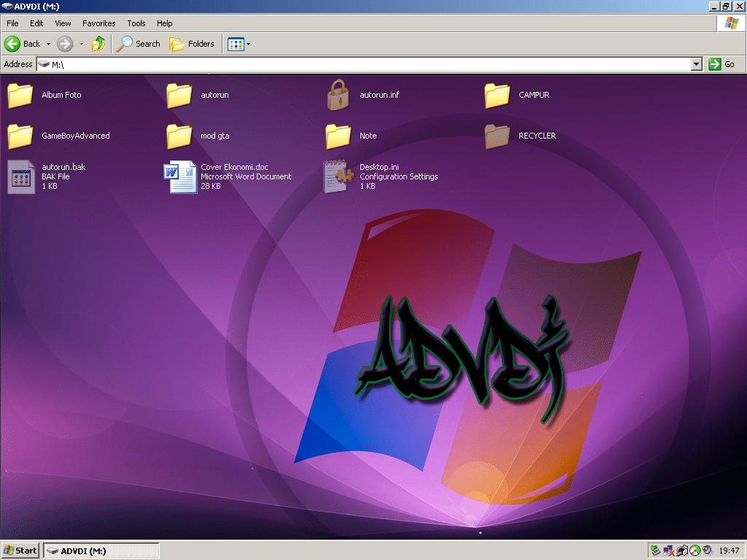The width and height of the screenshot is (747, 560).
Task: Open the Views dropdown button
Action: coord(239,44)
